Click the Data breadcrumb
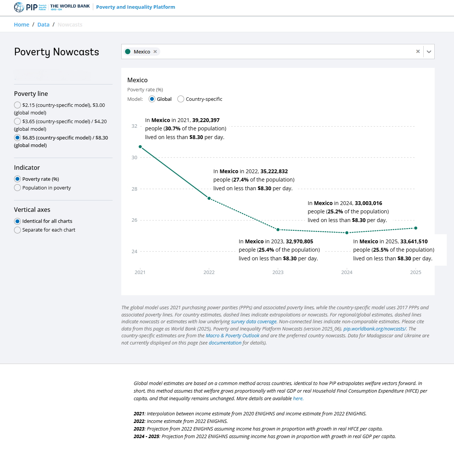 click(43, 24)
